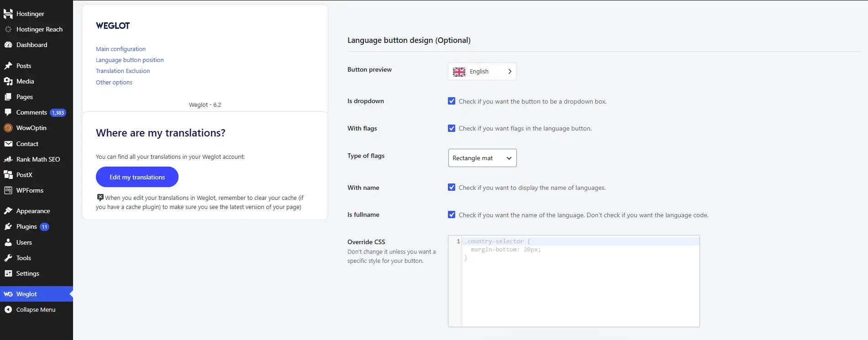Click the Appearance paintbrush icon

[8, 211]
